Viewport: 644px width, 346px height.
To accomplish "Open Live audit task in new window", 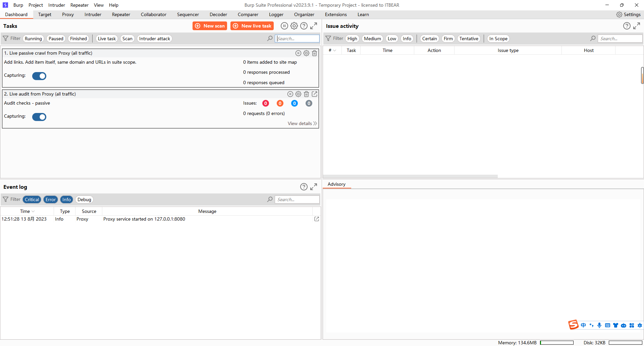I will (314, 94).
